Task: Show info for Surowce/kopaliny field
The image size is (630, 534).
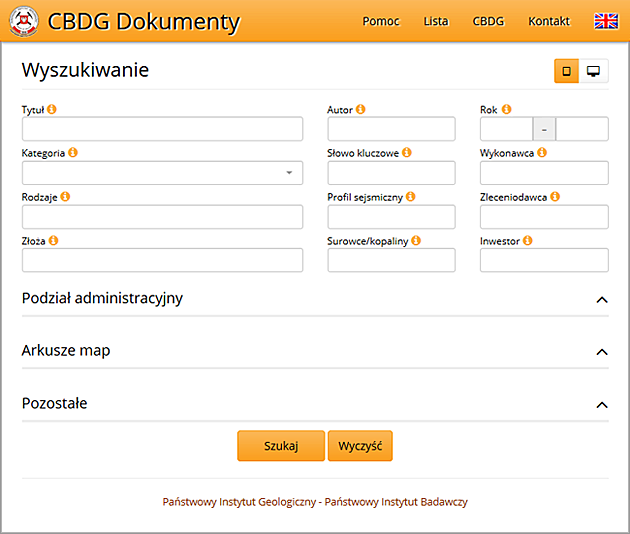Action: click(416, 240)
